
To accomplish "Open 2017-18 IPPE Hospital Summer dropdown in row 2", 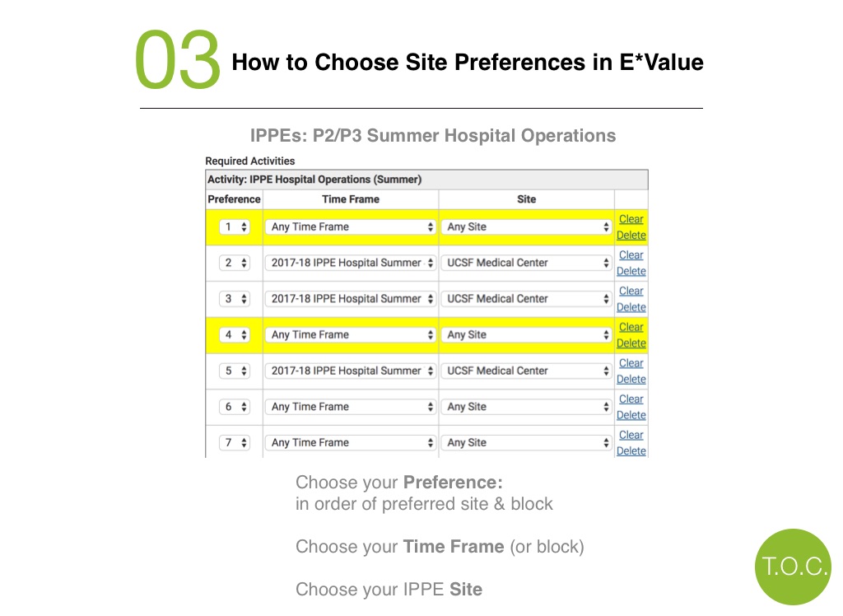I will pyautogui.click(x=351, y=263).
